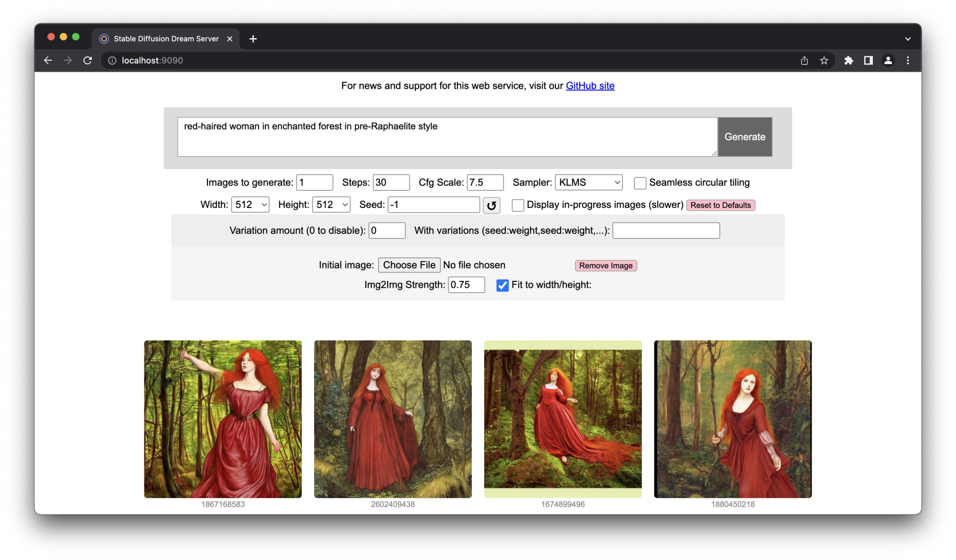Reload the page with browser refresh icon

87,61
